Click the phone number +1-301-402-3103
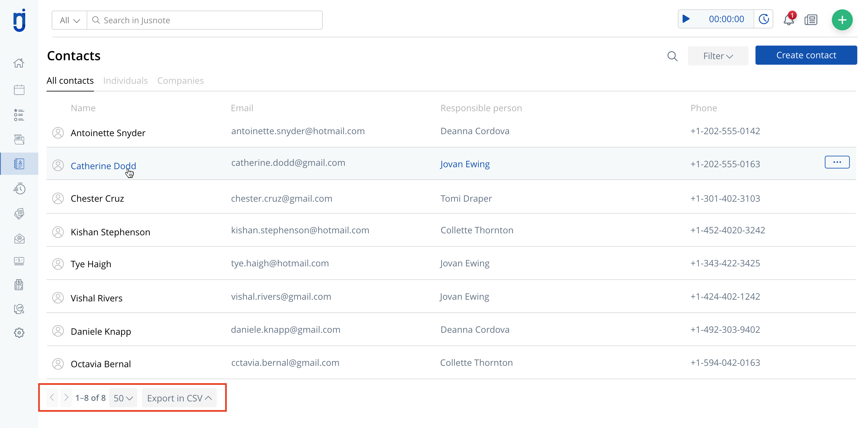 725,199
